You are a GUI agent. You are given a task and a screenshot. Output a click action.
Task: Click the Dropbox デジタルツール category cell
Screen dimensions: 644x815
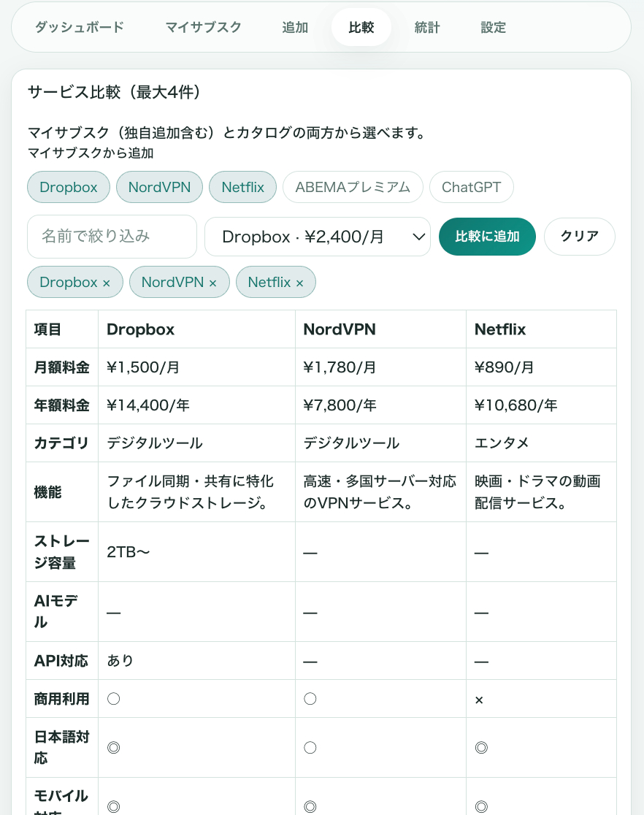click(196, 443)
